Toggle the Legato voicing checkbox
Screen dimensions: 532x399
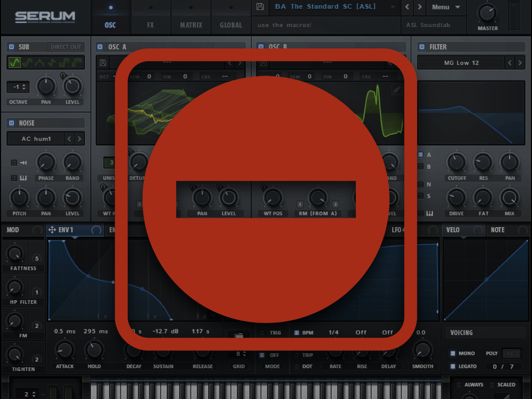453,366
